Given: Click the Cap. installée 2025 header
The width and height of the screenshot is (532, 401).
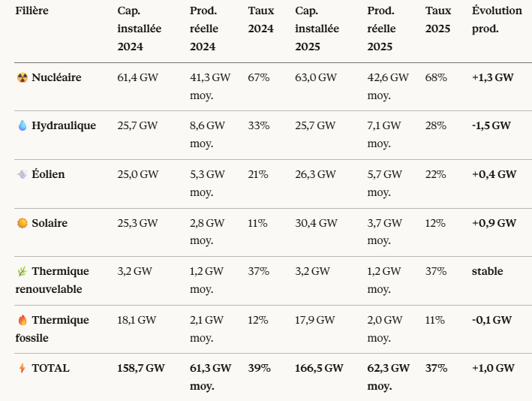Looking at the screenshot, I should click(317, 29).
